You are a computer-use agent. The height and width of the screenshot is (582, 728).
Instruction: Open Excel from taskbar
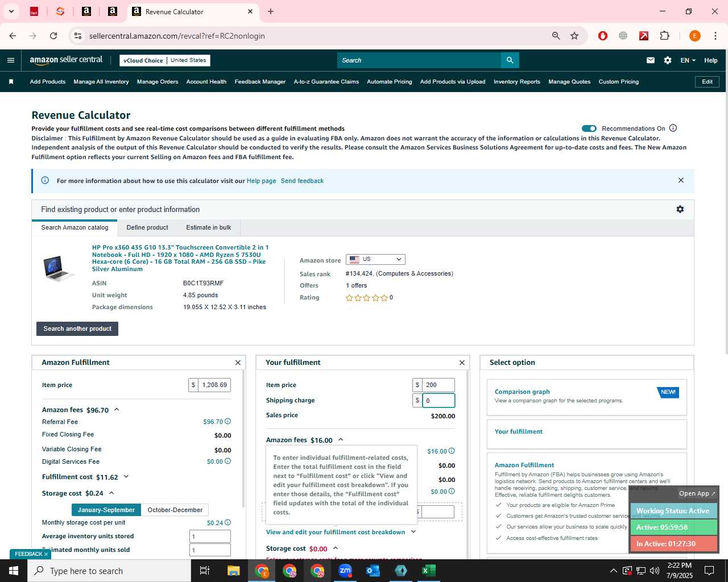429,571
